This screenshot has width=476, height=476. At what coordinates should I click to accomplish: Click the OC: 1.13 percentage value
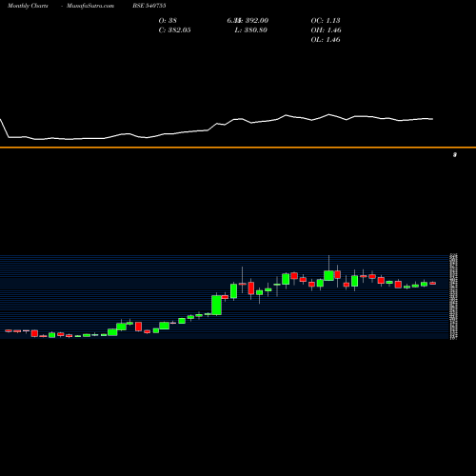pos(326,21)
